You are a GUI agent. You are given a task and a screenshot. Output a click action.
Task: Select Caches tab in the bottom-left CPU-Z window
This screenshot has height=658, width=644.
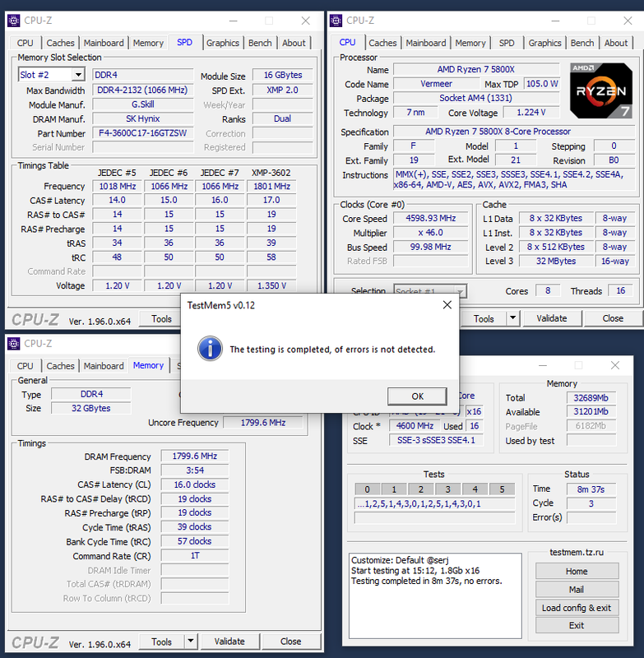60,366
